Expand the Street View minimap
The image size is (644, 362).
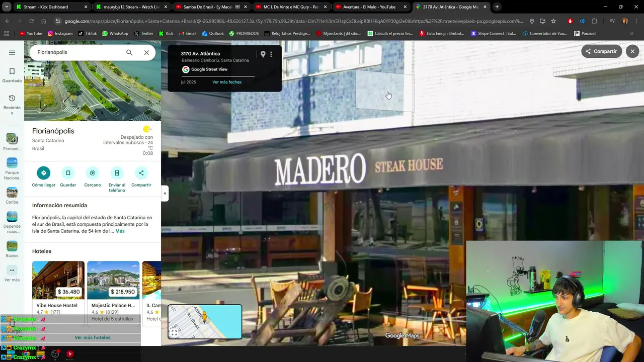tap(174, 333)
